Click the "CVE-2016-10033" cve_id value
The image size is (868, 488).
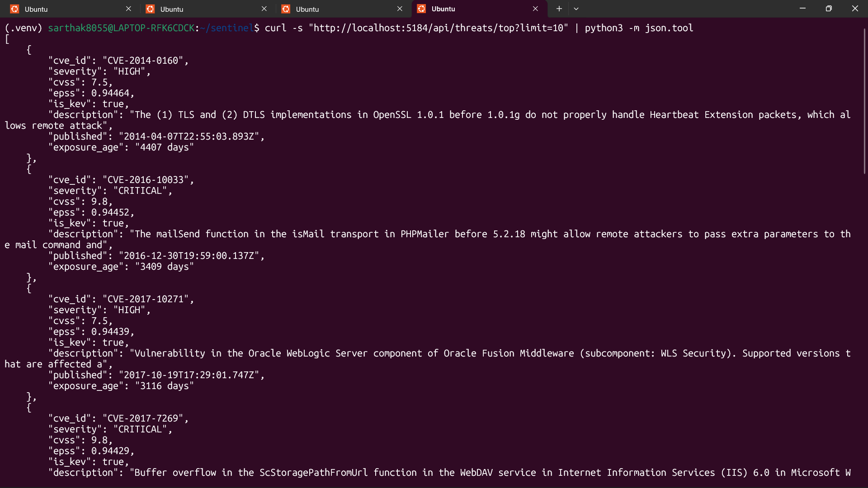[x=146, y=180]
